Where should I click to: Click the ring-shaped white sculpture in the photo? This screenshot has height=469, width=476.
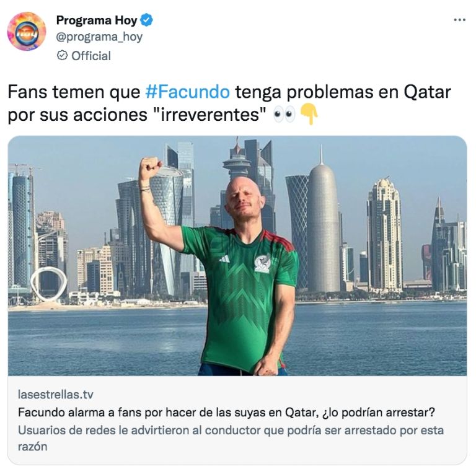48,284
